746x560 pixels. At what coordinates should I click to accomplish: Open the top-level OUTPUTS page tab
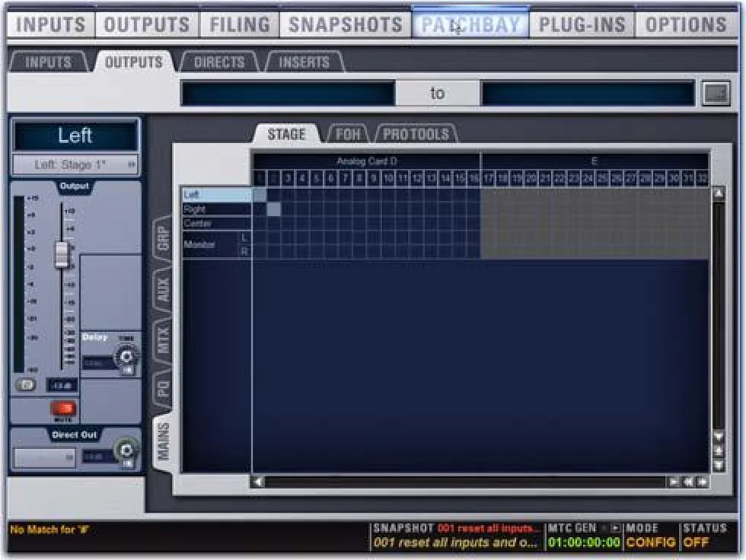pyautogui.click(x=146, y=24)
